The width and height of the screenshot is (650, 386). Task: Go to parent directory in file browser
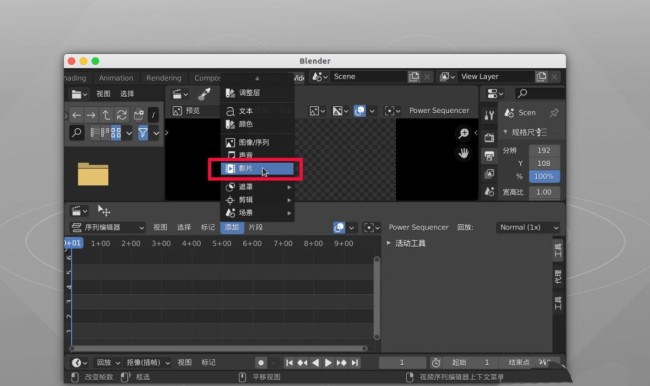(x=106, y=115)
